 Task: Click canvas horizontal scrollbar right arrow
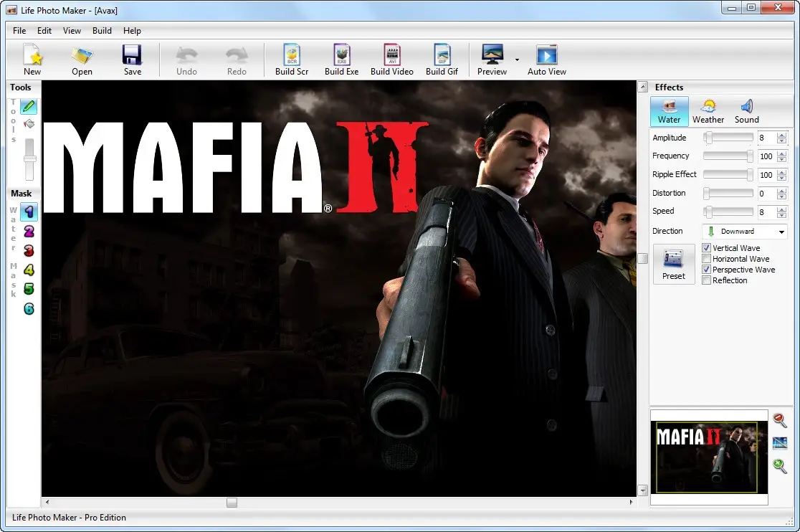pos(631,503)
